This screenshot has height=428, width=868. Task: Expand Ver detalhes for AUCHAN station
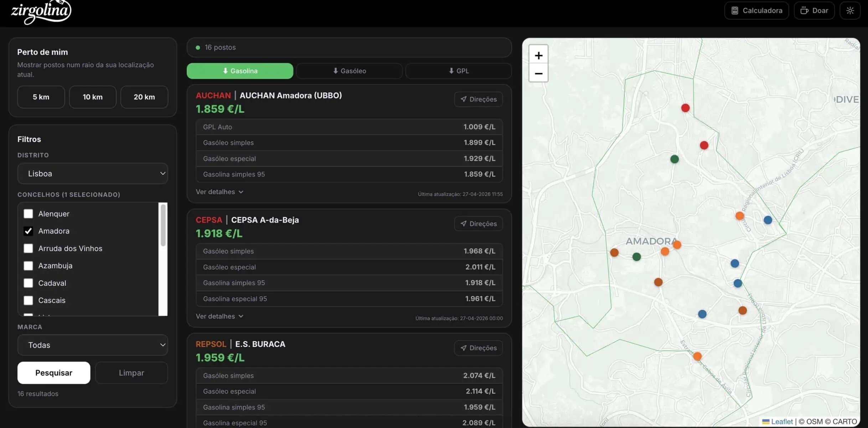(x=219, y=192)
